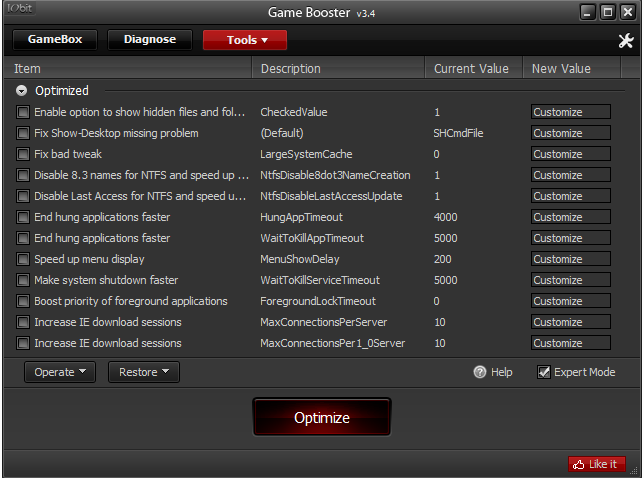
Task: Check Speed up menu display
Action: (23, 259)
